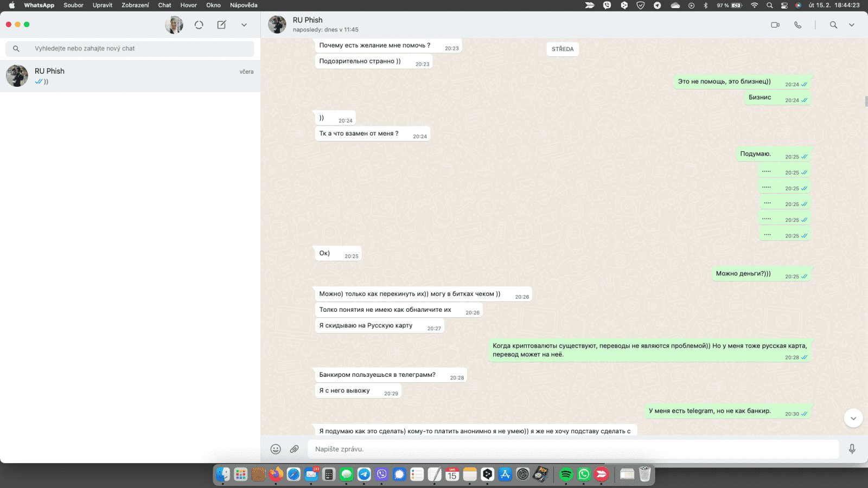The image size is (868, 488).
Task: Open the emoji picker
Action: coord(276,449)
